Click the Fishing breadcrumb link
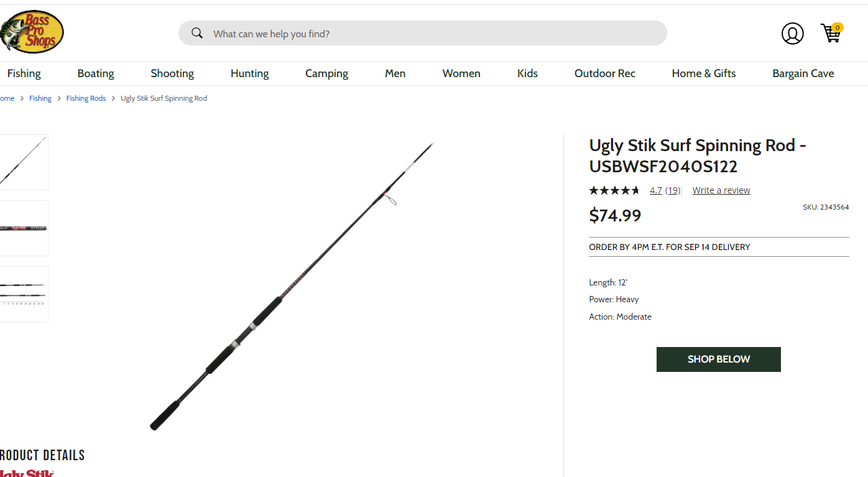The height and width of the screenshot is (477, 868). (x=40, y=98)
